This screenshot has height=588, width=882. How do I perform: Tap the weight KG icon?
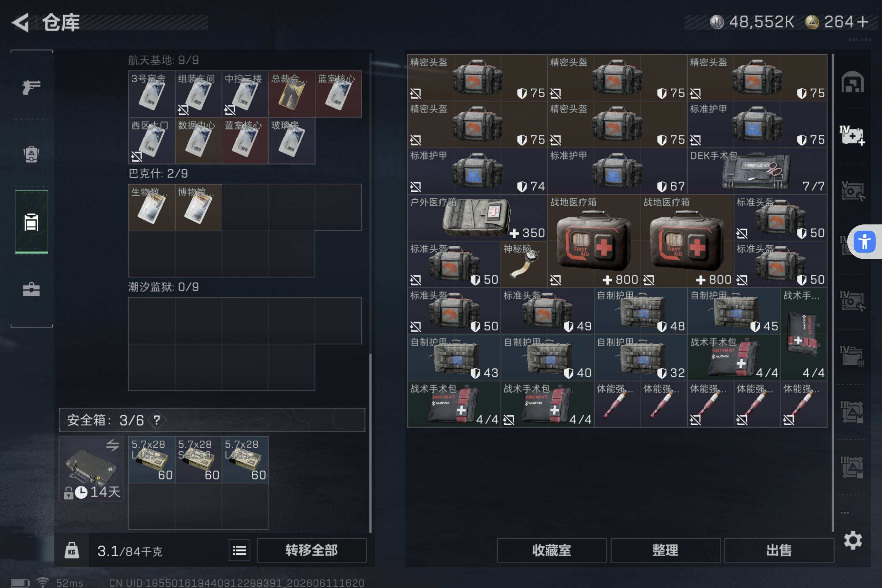click(71, 550)
